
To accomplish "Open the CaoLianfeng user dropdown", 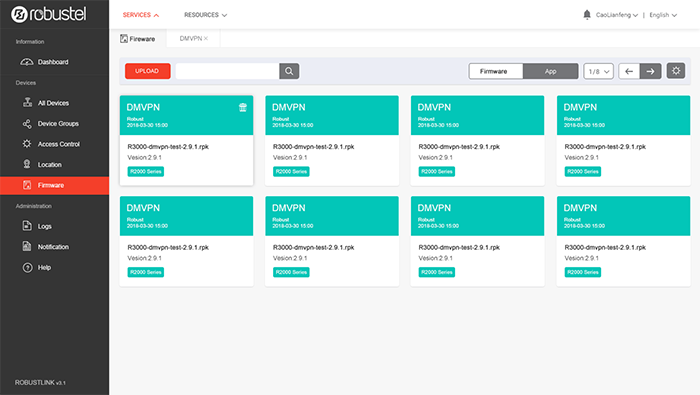I will (617, 15).
